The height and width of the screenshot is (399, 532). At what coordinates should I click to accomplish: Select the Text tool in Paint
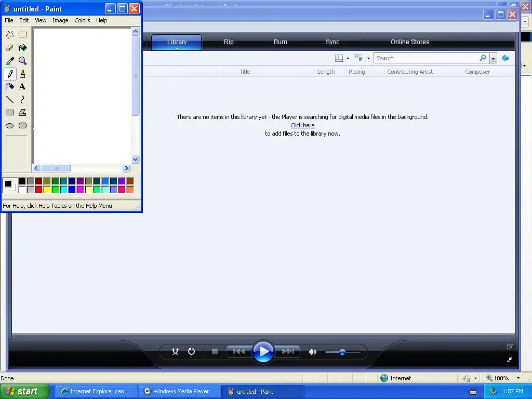pos(23,87)
